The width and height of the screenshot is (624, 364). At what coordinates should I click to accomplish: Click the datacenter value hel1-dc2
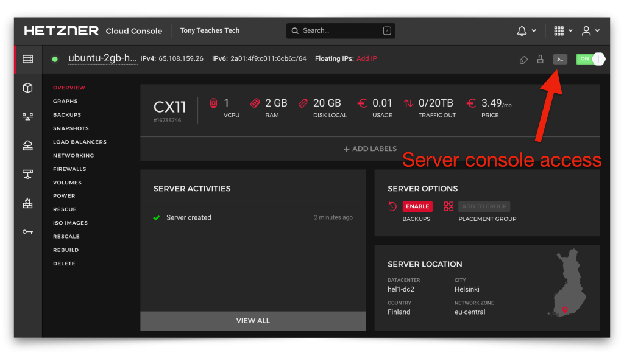click(401, 289)
